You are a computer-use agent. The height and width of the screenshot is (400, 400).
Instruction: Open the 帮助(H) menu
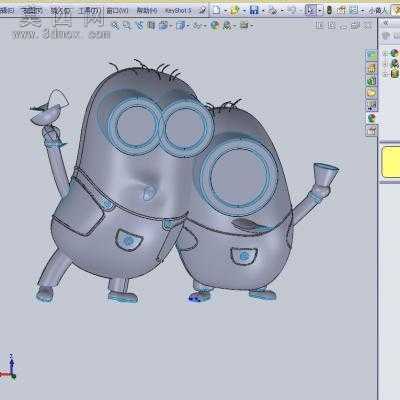pos(146,11)
